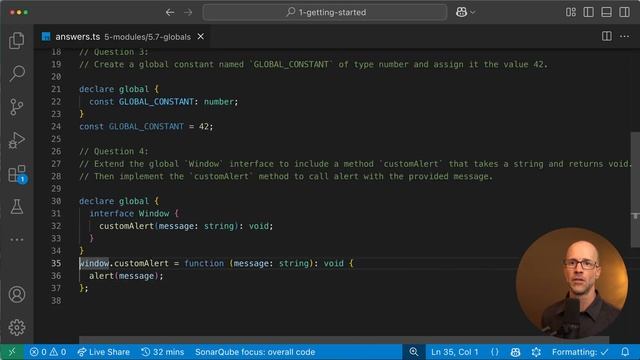
Task: Toggle the primary side bar
Action: pyautogui.click(x=589, y=12)
